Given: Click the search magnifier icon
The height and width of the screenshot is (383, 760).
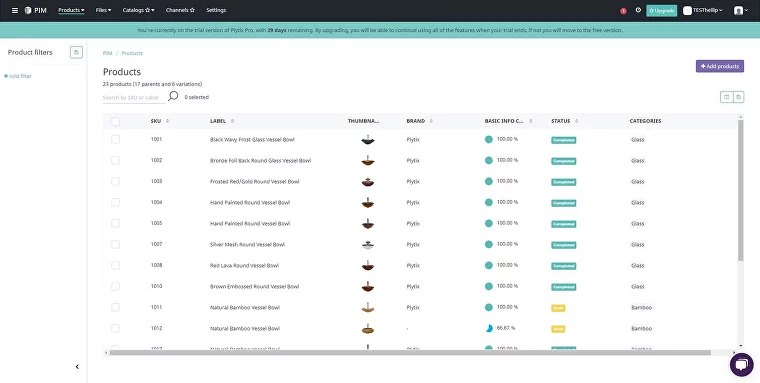Looking at the screenshot, I should [173, 96].
